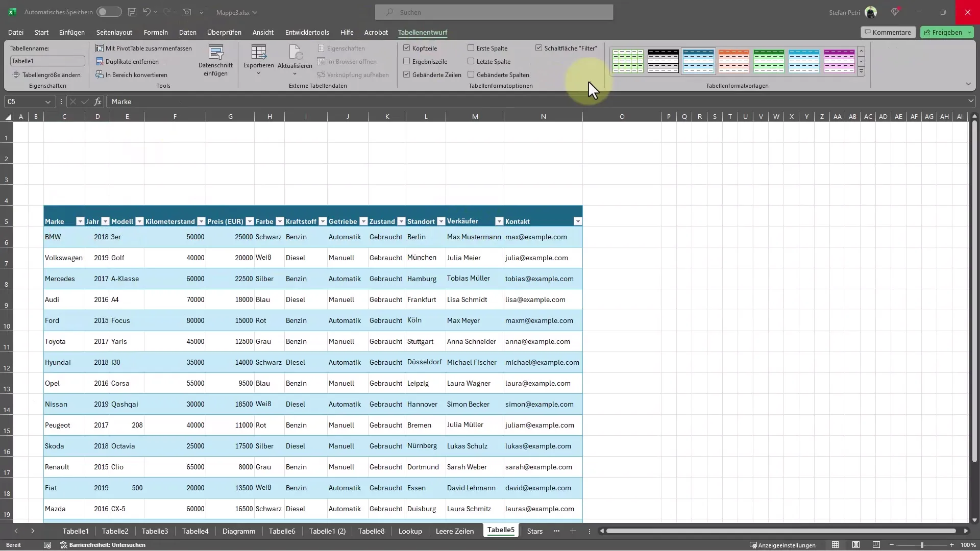Enable the Ergebniszeile checkbox
980x551 pixels.
(407, 61)
